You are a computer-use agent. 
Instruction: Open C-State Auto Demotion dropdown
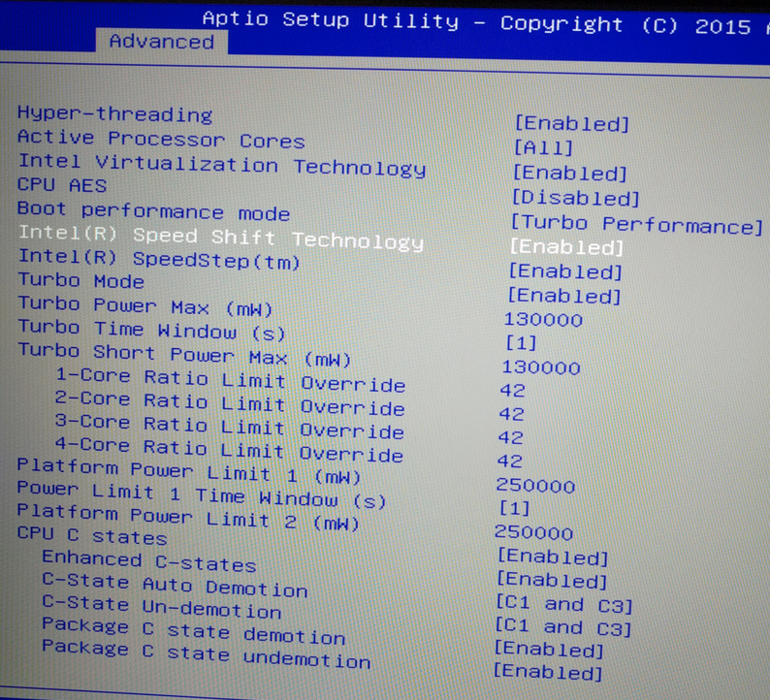553,580
